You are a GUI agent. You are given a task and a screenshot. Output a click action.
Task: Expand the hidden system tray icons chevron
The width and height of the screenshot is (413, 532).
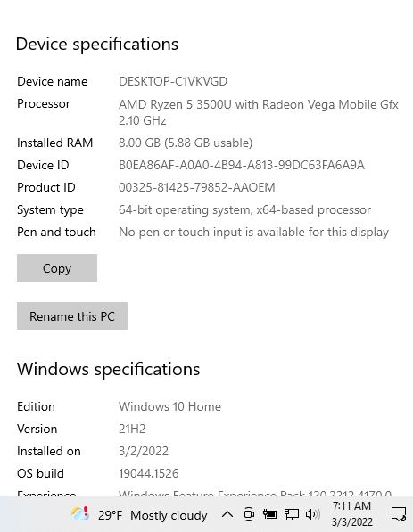227,514
